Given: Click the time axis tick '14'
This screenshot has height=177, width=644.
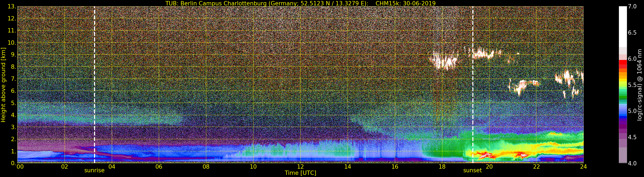Looking at the screenshot, I should [x=348, y=167].
